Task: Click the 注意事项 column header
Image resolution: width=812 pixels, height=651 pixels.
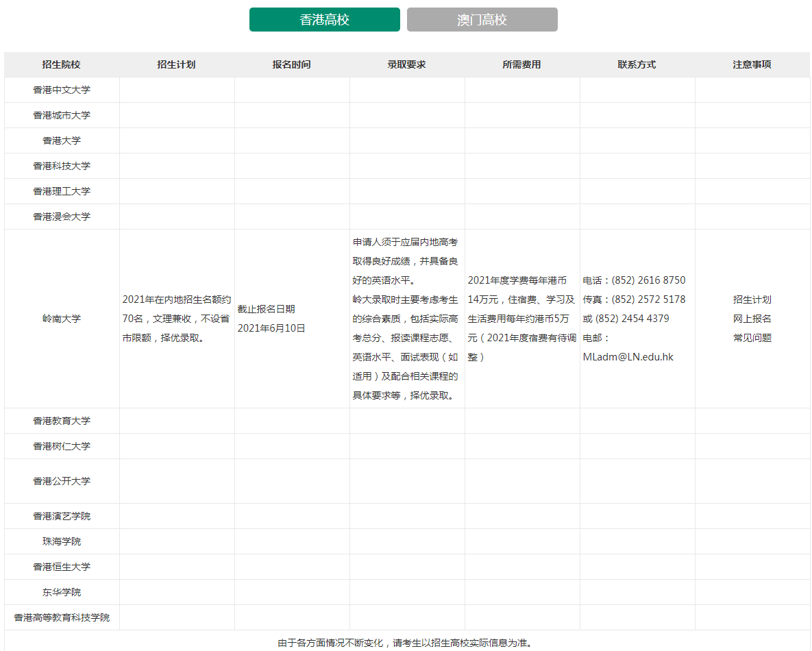Action: tap(752, 64)
